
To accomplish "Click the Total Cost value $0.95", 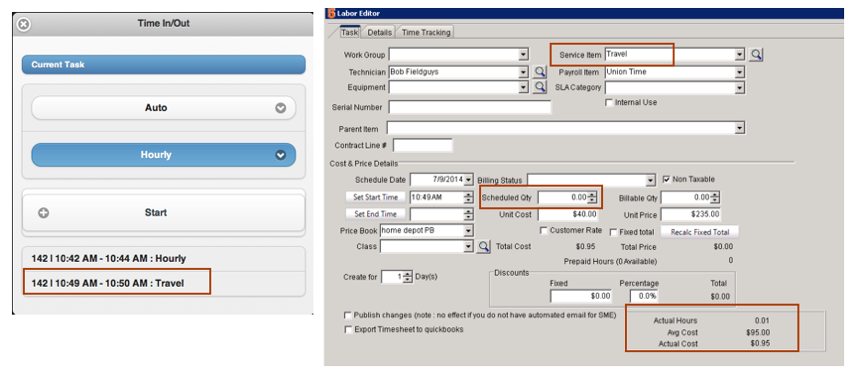I will pos(586,247).
